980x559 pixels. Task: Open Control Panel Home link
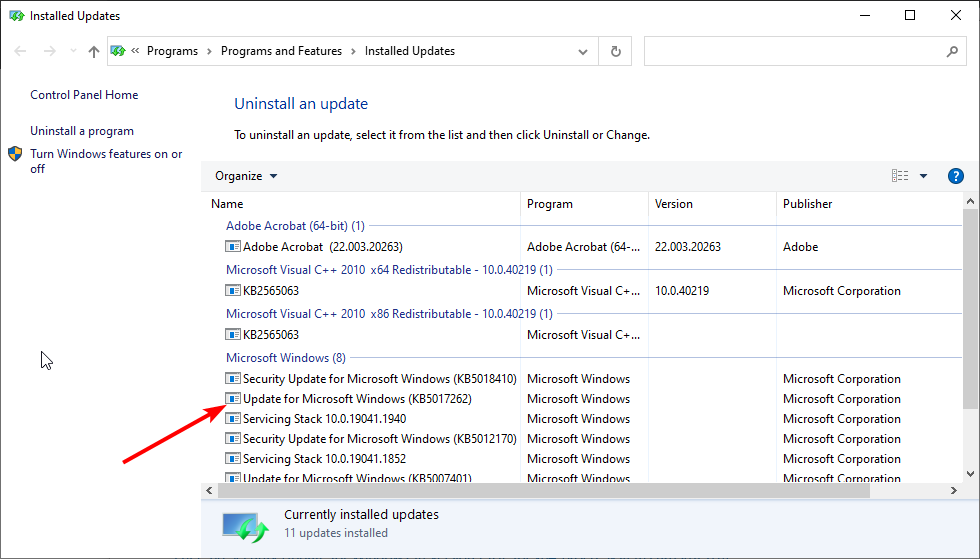(x=84, y=95)
